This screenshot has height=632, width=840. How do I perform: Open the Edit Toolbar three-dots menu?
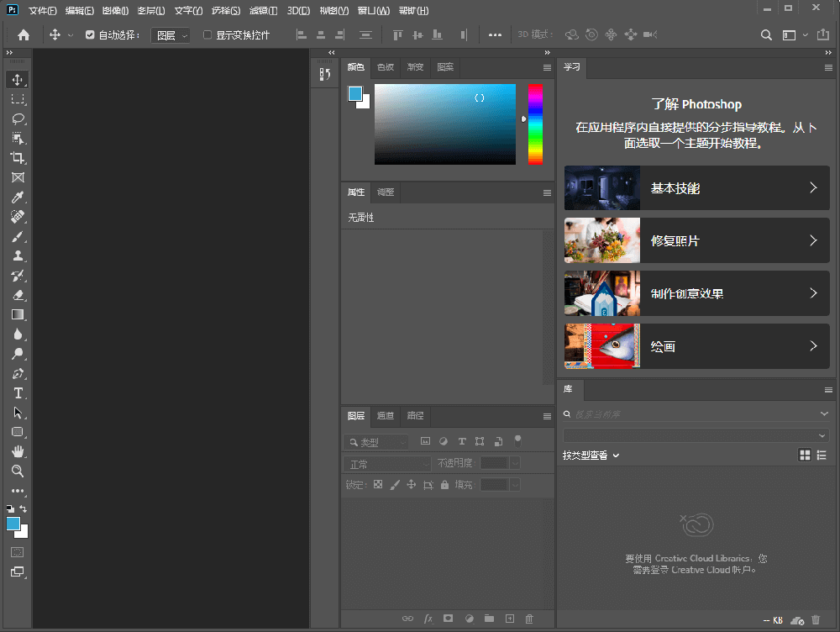(18, 491)
